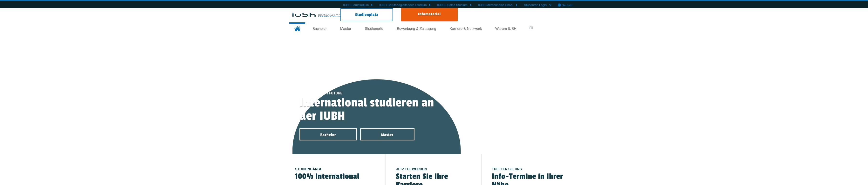Open Karriere & Netzwerk menu
The height and width of the screenshot is (185, 868).
465,29
